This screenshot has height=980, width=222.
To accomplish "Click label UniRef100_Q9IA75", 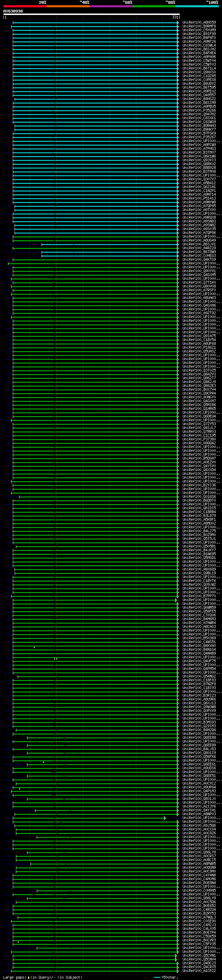I will coord(199,336).
